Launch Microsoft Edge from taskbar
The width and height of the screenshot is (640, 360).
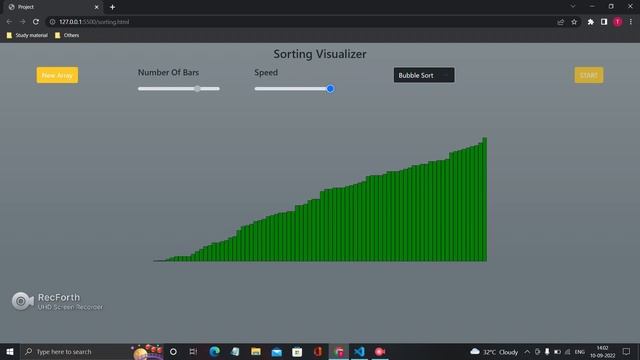tap(214, 351)
